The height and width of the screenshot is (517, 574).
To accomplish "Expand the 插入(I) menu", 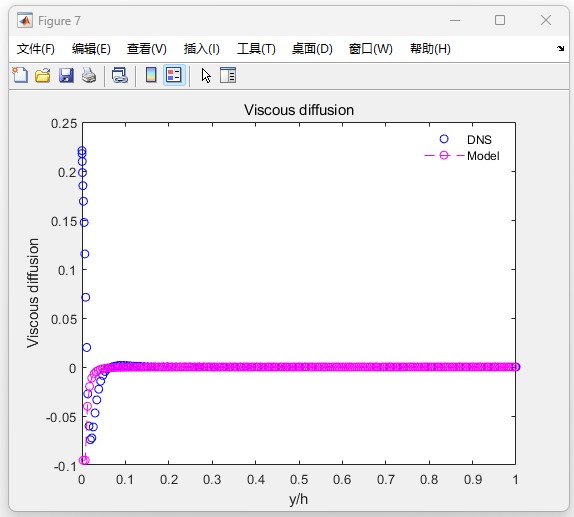I will pyautogui.click(x=202, y=49).
